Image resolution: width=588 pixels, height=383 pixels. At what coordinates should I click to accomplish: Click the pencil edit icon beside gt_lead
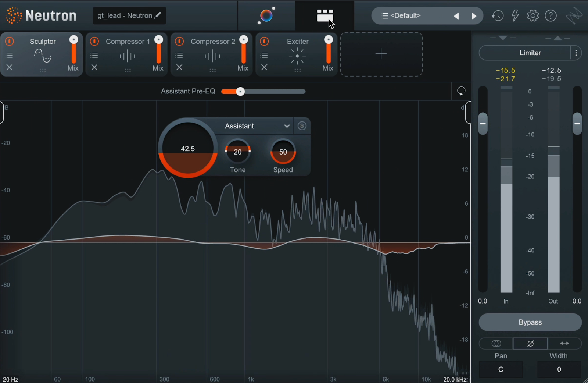(158, 15)
